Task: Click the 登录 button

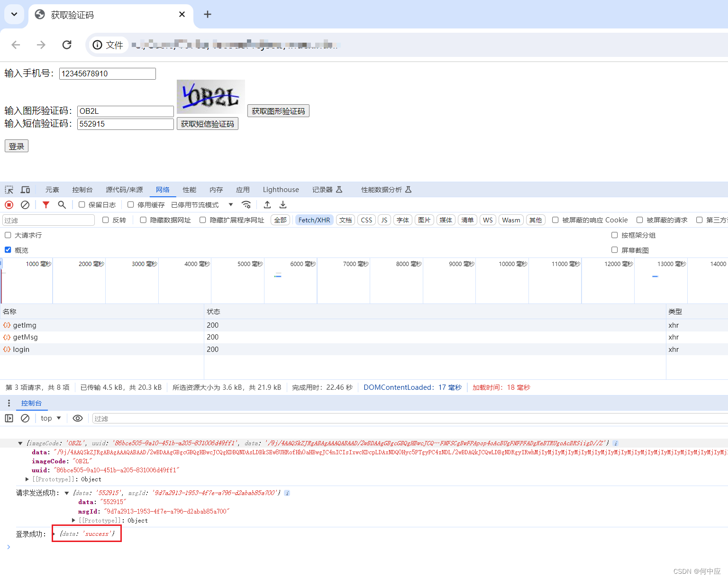Action: click(x=17, y=146)
